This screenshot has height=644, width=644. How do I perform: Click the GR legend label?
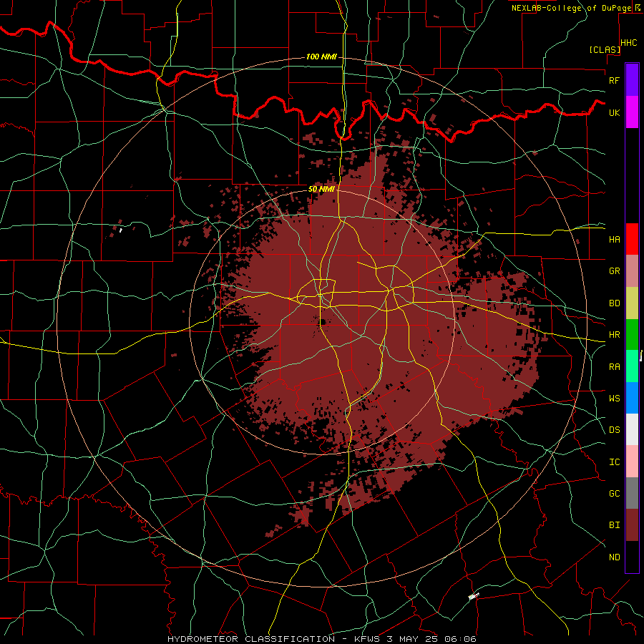pyautogui.click(x=614, y=271)
